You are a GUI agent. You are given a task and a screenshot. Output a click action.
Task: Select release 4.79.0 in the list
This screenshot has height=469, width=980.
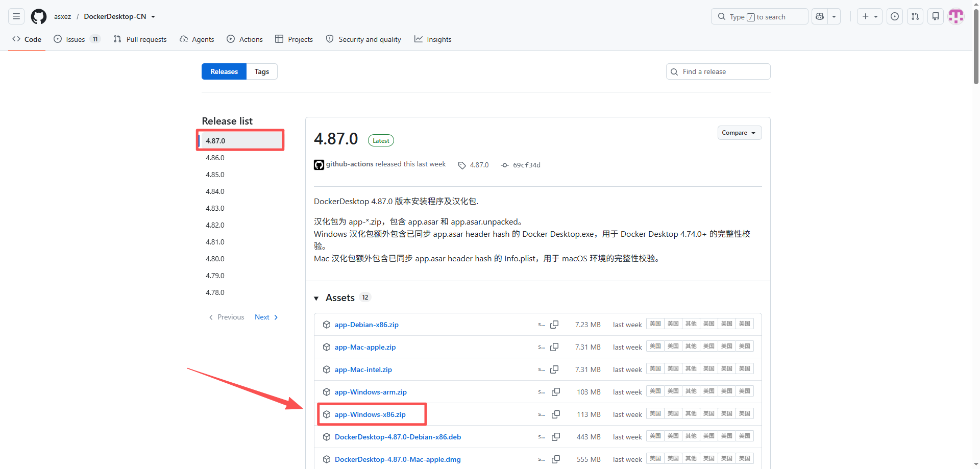215,276
